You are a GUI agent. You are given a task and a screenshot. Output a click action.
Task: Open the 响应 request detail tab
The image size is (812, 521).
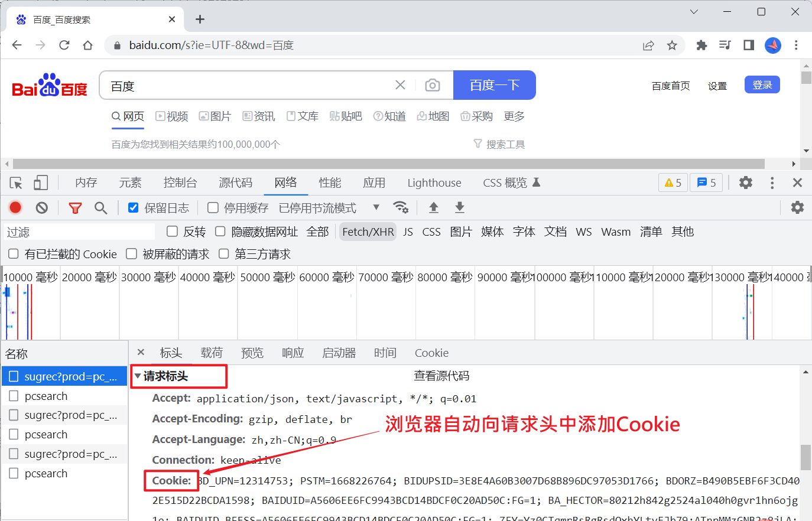click(x=293, y=353)
